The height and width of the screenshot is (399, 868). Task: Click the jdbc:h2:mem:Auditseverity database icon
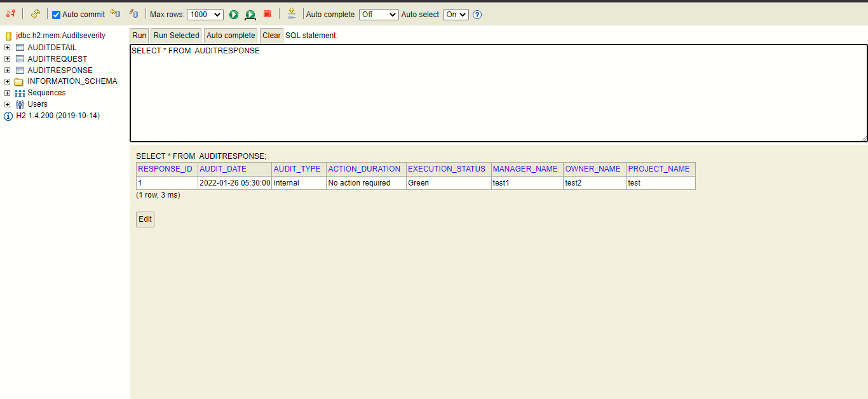(x=8, y=36)
